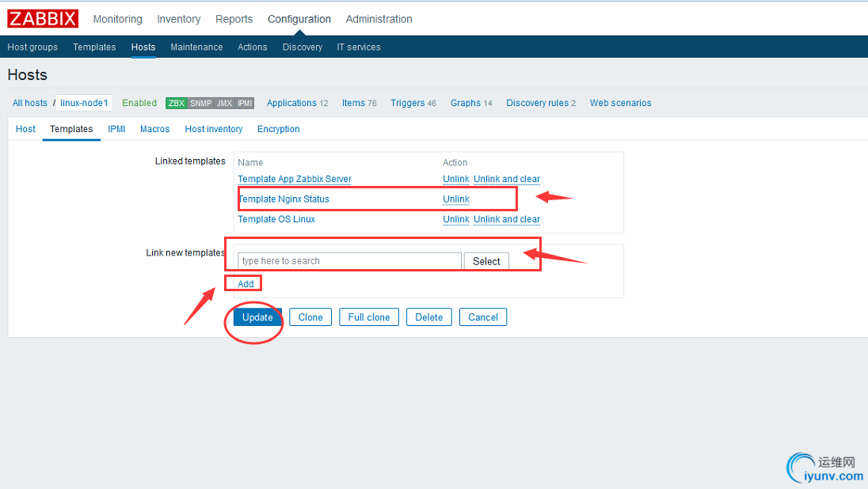Open Template OS Linux link
The image size is (868, 489).
click(276, 219)
